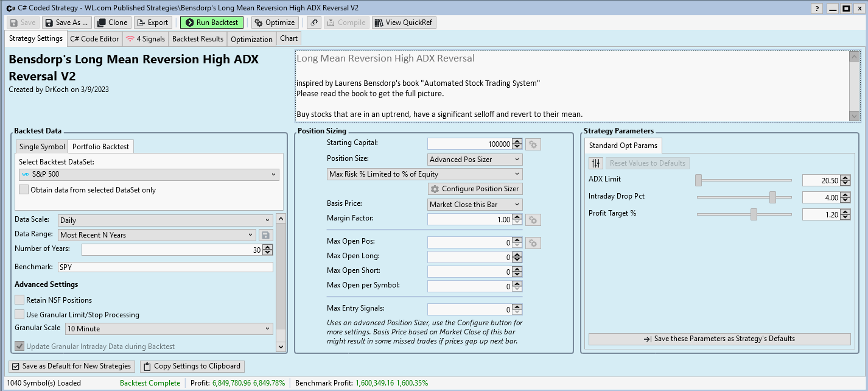Click the Benchmark input field
This screenshot has width=868, height=391.
(x=165, y=267)
